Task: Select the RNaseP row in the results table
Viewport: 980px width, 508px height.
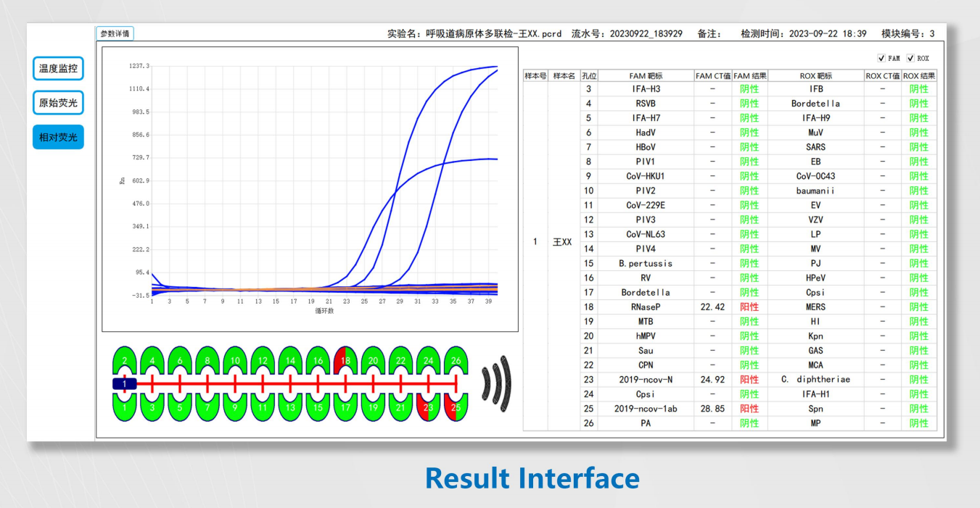Action: pos(730,307)
